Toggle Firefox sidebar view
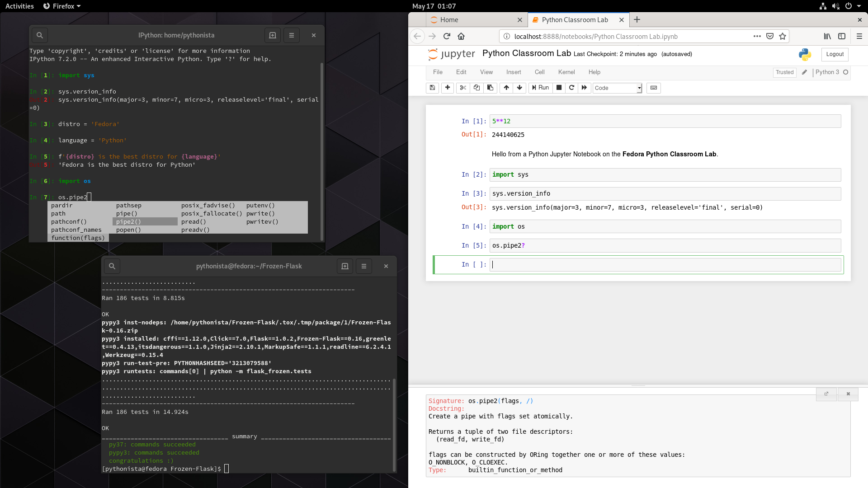 pyautogui.click(x=842, y=36)
